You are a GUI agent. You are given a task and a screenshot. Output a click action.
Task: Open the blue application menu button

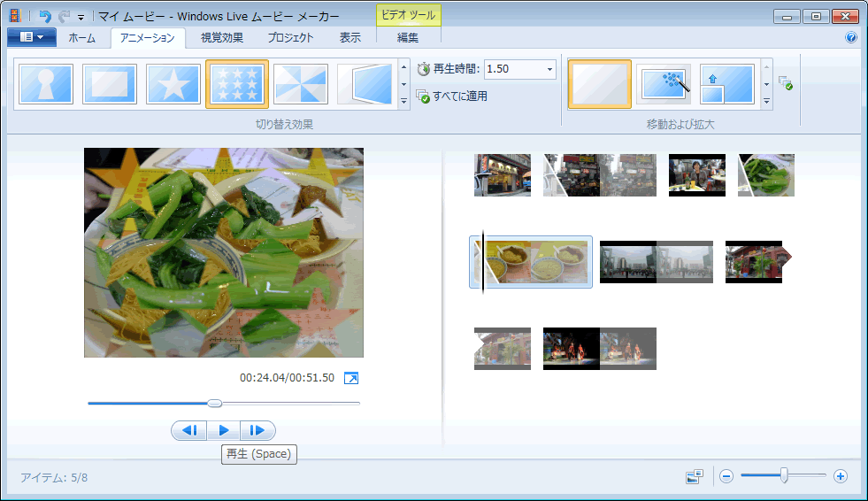click(x=31, y=37)
